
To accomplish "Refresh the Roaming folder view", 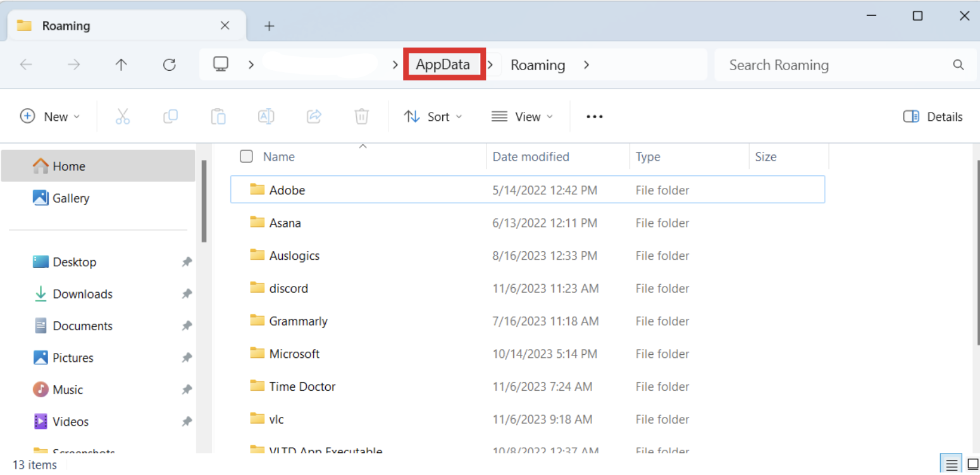I will click(x=169, y=65).
